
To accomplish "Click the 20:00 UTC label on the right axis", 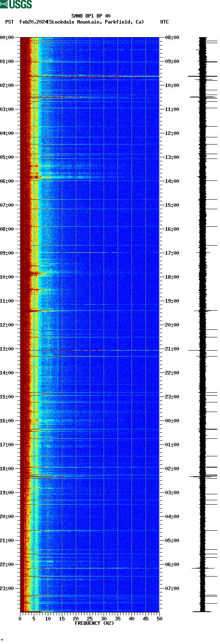I will tap(172, 325).
